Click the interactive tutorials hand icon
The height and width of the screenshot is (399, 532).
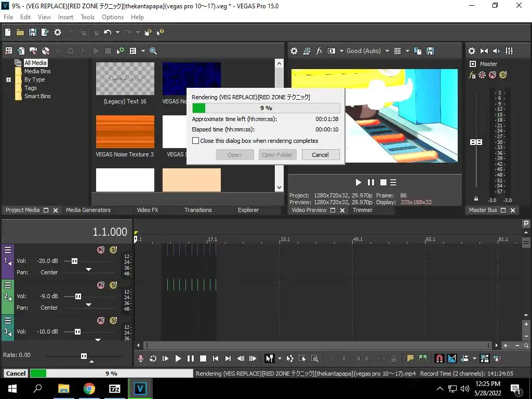(148, 32)
